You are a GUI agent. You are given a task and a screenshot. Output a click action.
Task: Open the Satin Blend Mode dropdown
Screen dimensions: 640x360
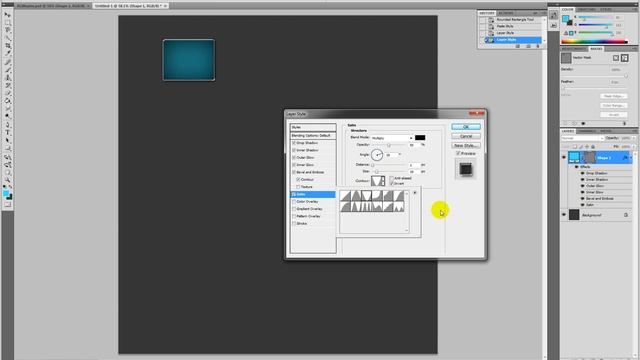[x=392, y=138]
